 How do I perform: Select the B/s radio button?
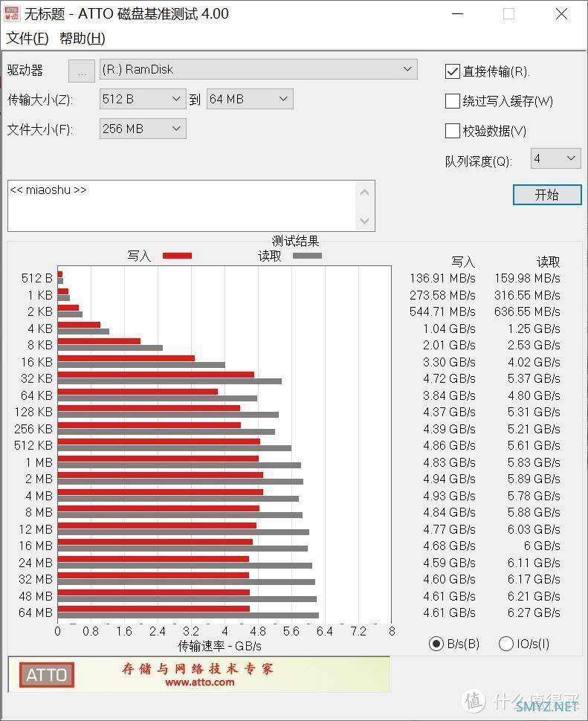436,644
